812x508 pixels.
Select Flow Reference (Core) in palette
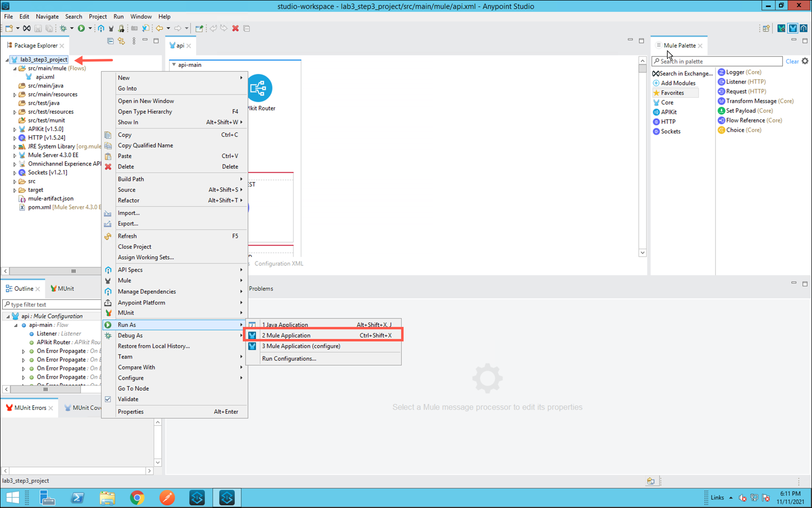[x=750, y=120]
